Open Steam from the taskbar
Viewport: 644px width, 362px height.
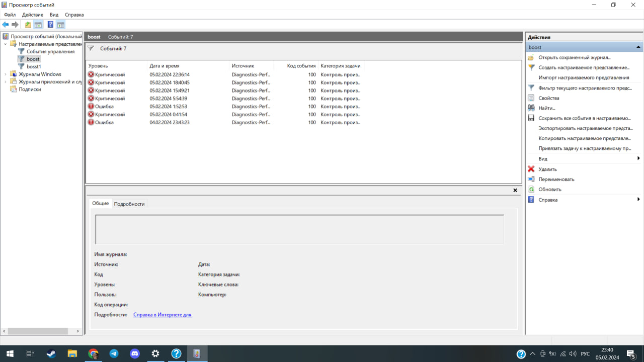coord(51,353)
